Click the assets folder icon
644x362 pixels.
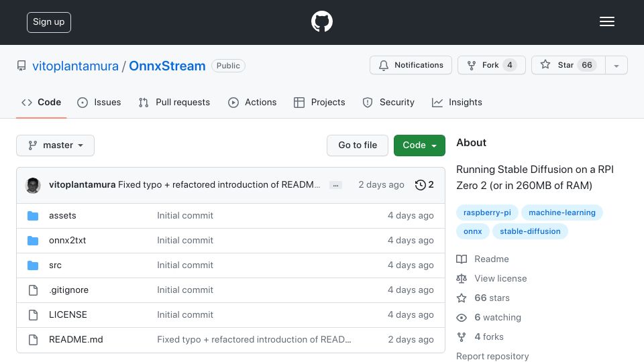[x=33, y=215]
